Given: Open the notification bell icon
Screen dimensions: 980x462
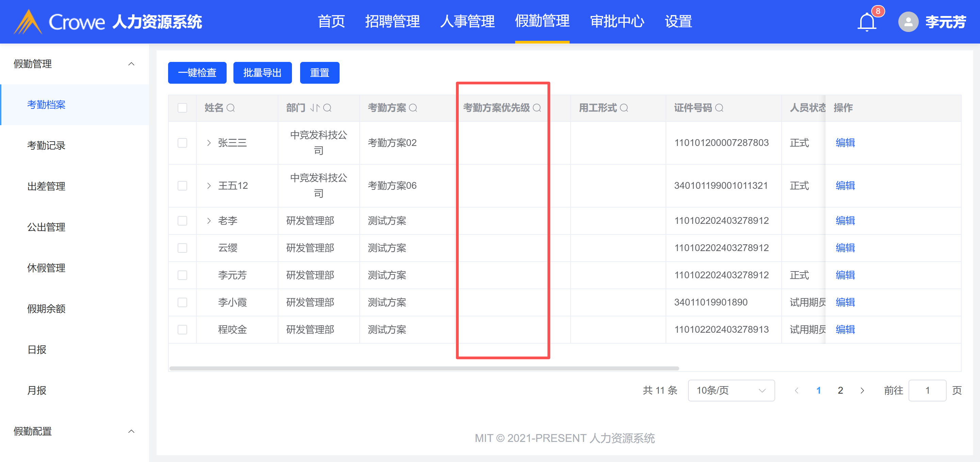Looking at the screenshot, I should click(867, 22).
